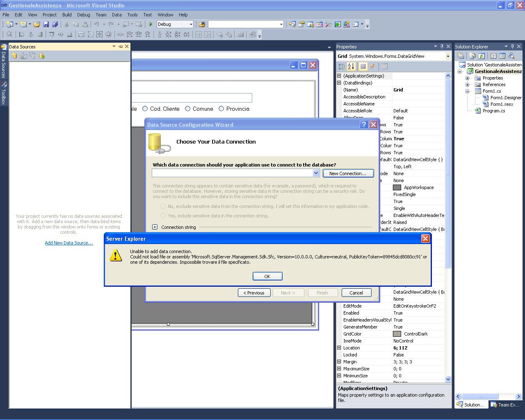Open the Tools menu
The width and height of the screenshot is (525, 420).
(x=132, y=15)
